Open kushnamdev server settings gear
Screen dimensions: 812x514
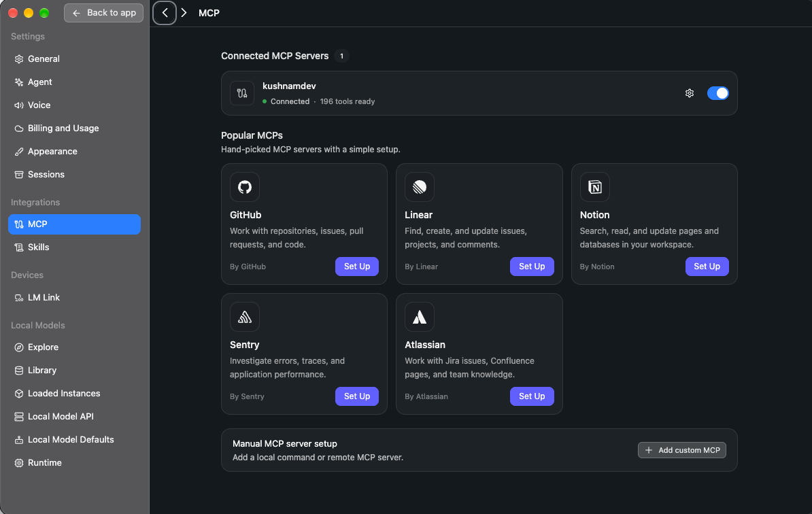[690, 93]
